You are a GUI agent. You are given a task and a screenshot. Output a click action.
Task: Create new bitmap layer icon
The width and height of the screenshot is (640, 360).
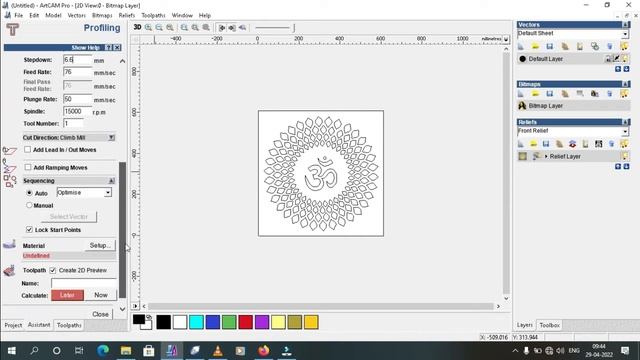coord(521,94)
